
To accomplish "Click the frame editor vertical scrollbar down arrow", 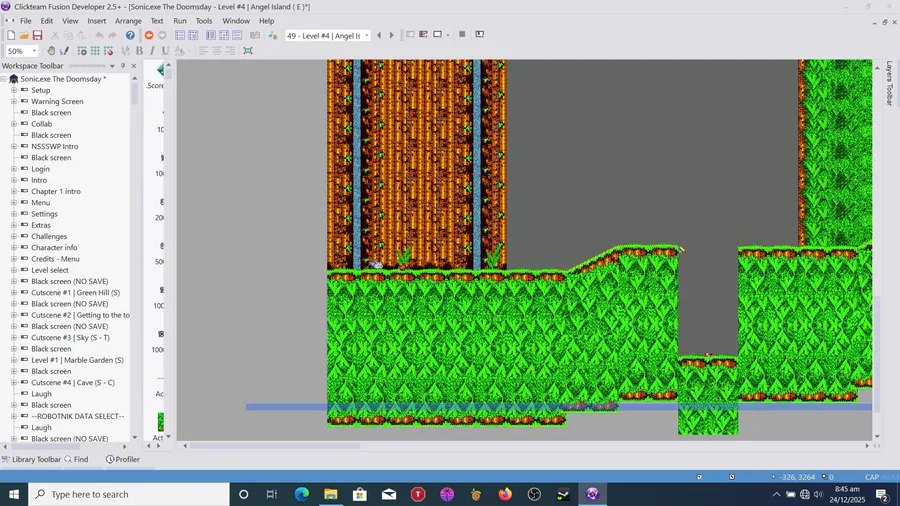I will [x=877, y=437].
